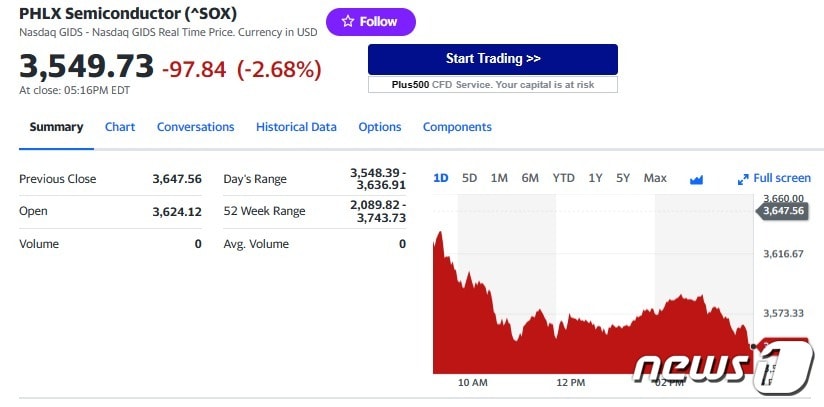824x407 pixels.
Task: Go to the Historical Data tab
Action: tap(296, 127)
